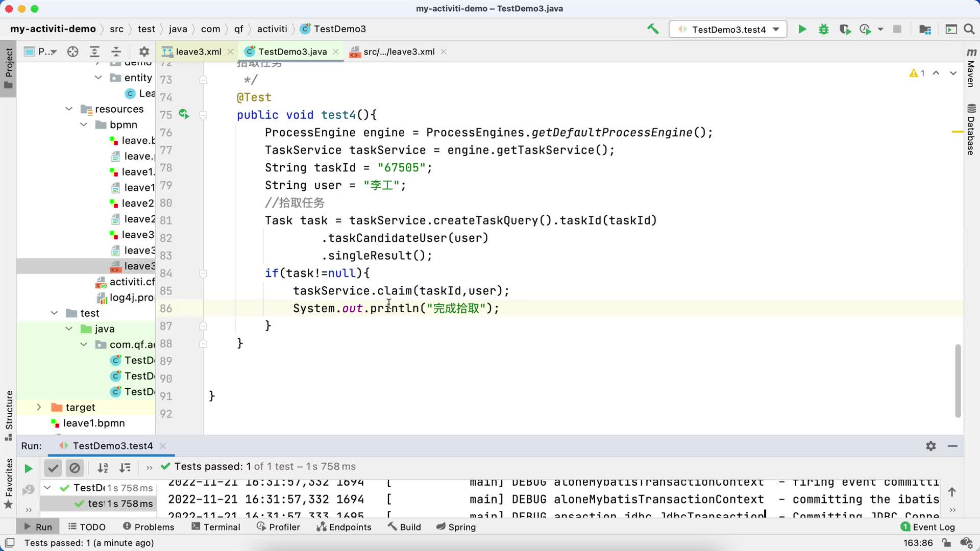
Task: Run with coverage icon in the toolbar
Action: (845, 29)
